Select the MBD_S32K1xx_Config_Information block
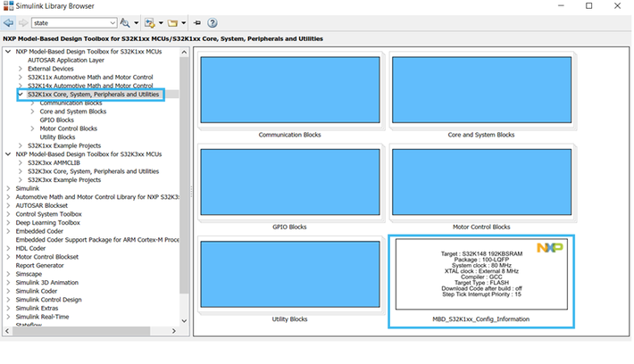The image size is (634, 364). pyautogui.click(x=481, y=274)
